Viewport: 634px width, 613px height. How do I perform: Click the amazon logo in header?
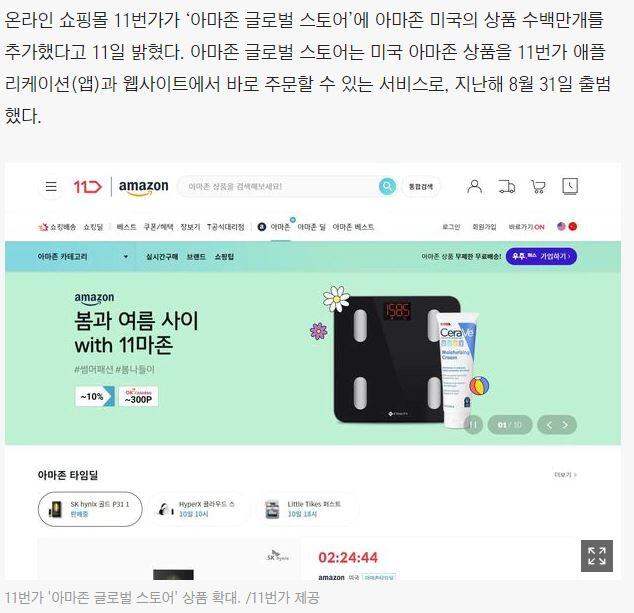144,187
